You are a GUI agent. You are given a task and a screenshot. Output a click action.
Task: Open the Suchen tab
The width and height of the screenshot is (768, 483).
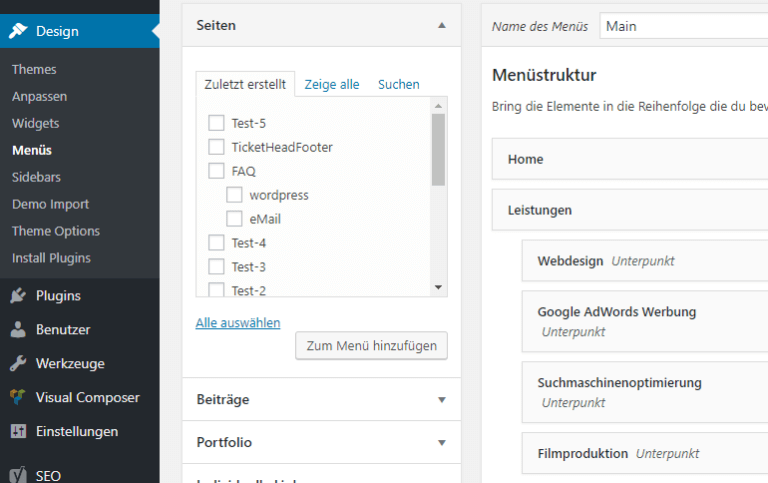[398, 85]
